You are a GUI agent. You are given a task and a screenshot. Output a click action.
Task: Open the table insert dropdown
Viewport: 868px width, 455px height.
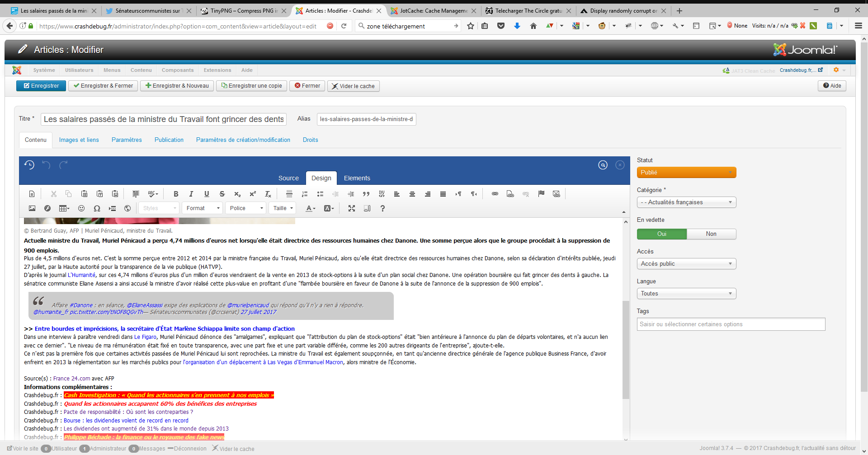[64, 208]
